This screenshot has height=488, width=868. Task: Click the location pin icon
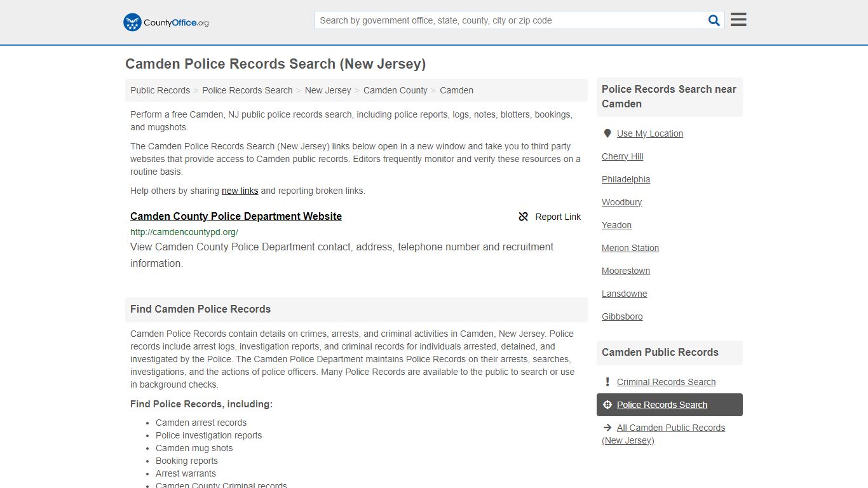click(x=607, y=133)
